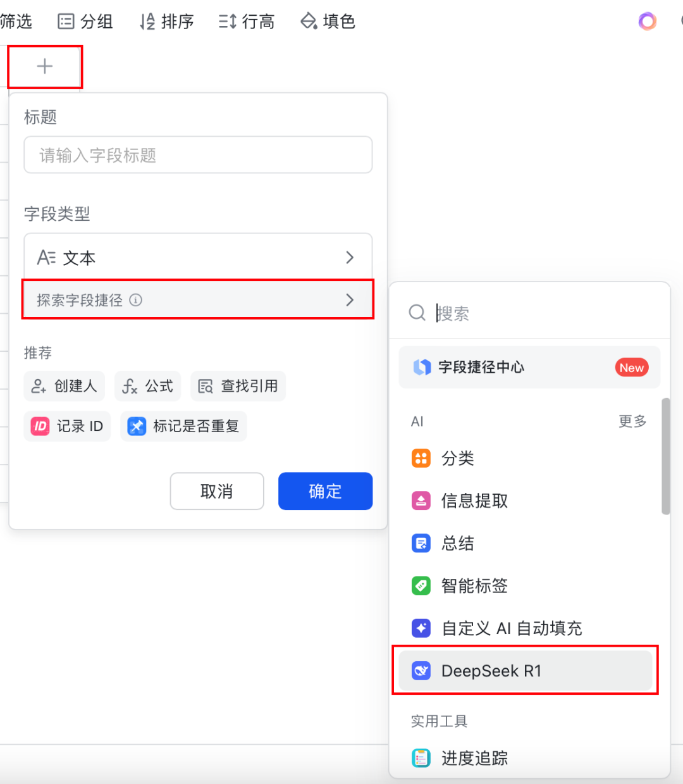Confirm with the 确定 button

(x=325, y=491)
